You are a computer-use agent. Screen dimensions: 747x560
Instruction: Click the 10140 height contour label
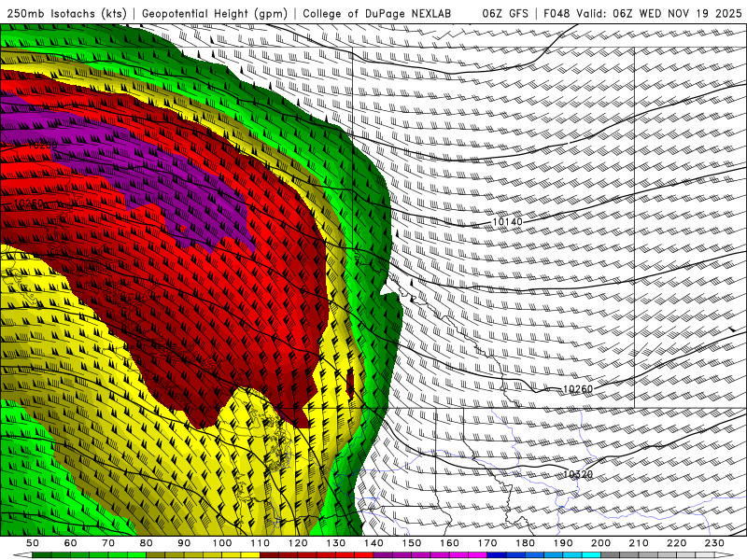507,222
